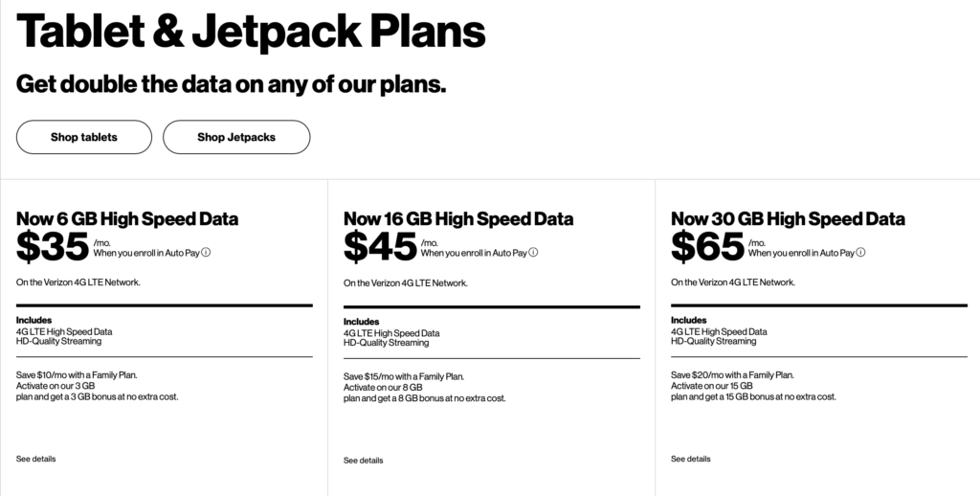
Task: Click Includes label in the $45 plan
Action: [x=361, y=322]
